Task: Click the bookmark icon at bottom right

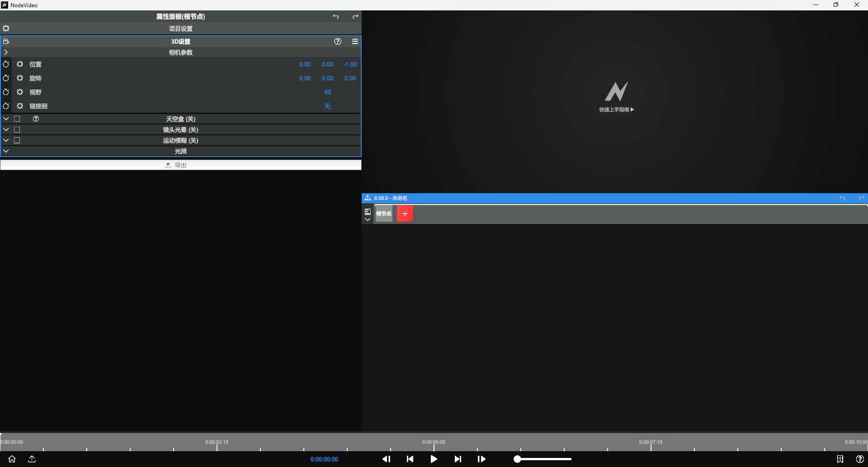Action: coord(840,459)
